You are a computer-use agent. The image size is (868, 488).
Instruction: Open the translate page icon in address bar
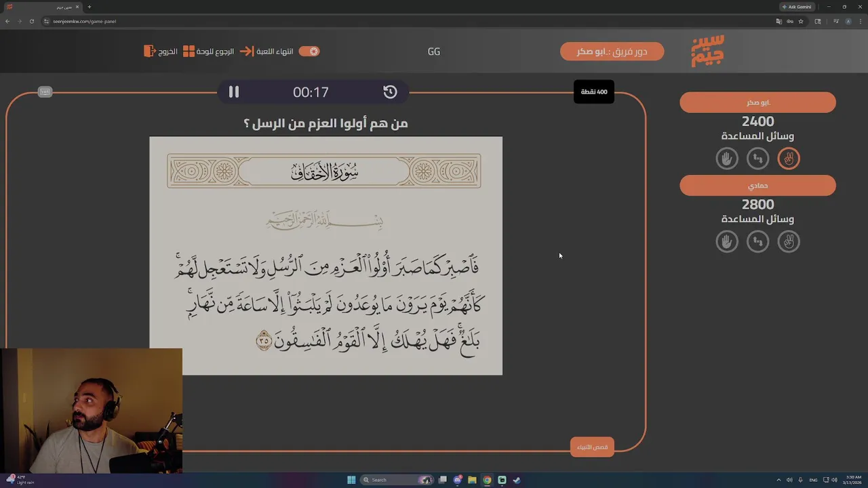(x=779, y=21)
